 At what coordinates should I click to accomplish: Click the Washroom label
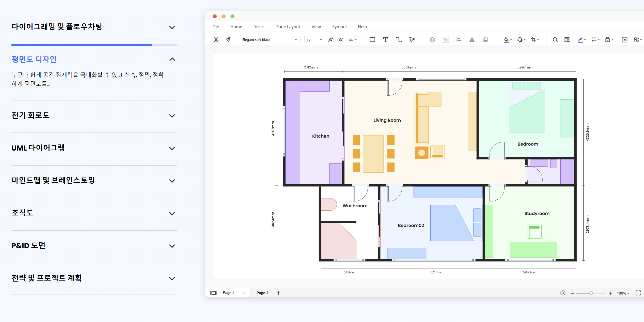pyautogui.click(x=355, y=206)
